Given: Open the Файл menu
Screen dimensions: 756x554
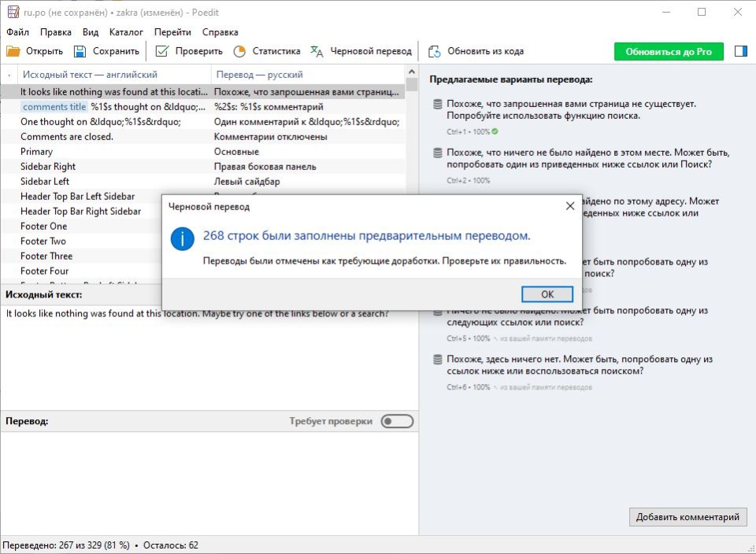Looking at the screenshot, I should (17, 32).
